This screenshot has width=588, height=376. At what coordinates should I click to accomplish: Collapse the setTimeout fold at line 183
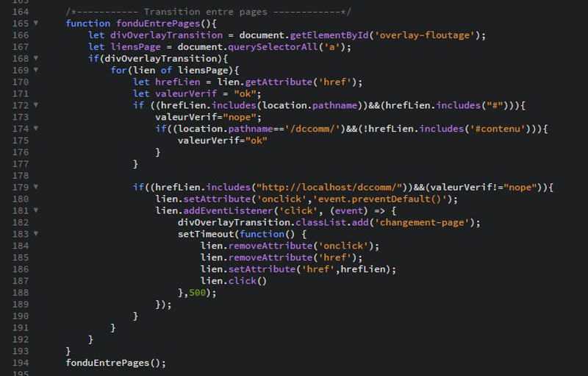pyautogui.click(x=36, y=234)
